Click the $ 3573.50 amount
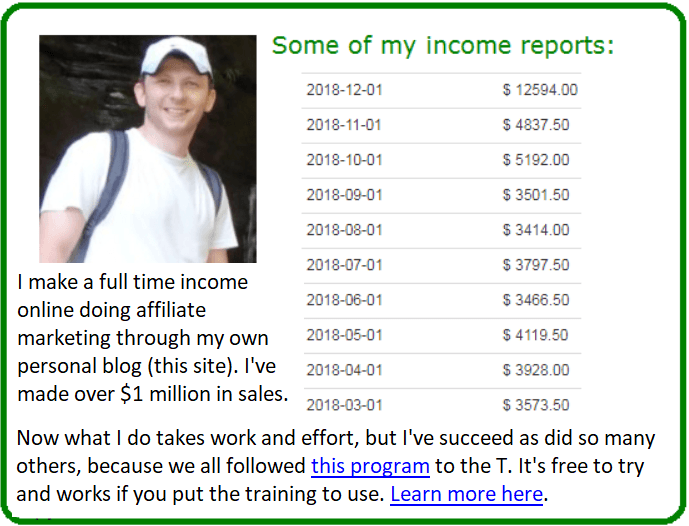Image resolution: width=689 pixels, height=526 pixels. click(536, 405)
